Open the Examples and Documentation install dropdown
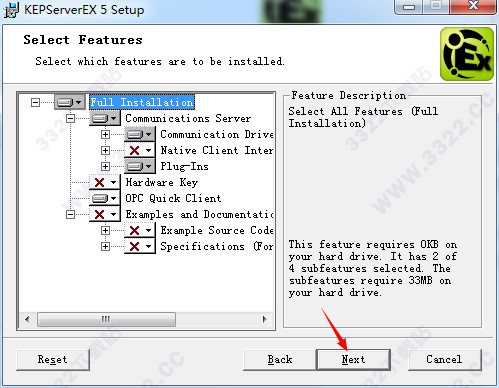Image resolution: width=499 pixels, height=388 pixels. coord(105,214)
